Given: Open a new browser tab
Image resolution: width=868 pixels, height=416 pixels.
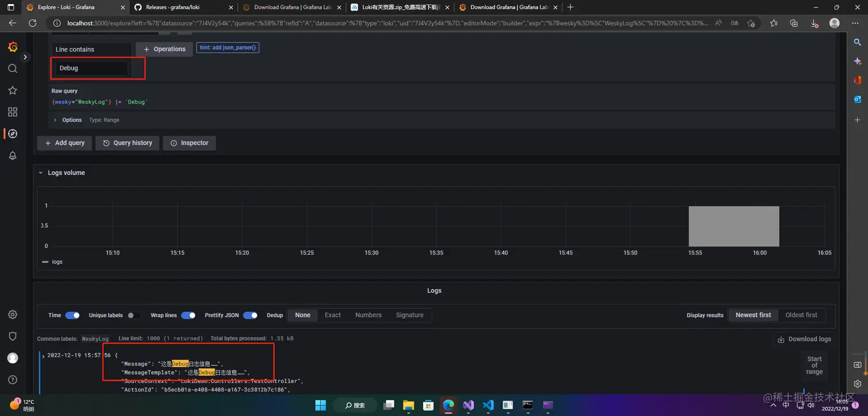Looking at the screenshot, I should pos(570,7).
